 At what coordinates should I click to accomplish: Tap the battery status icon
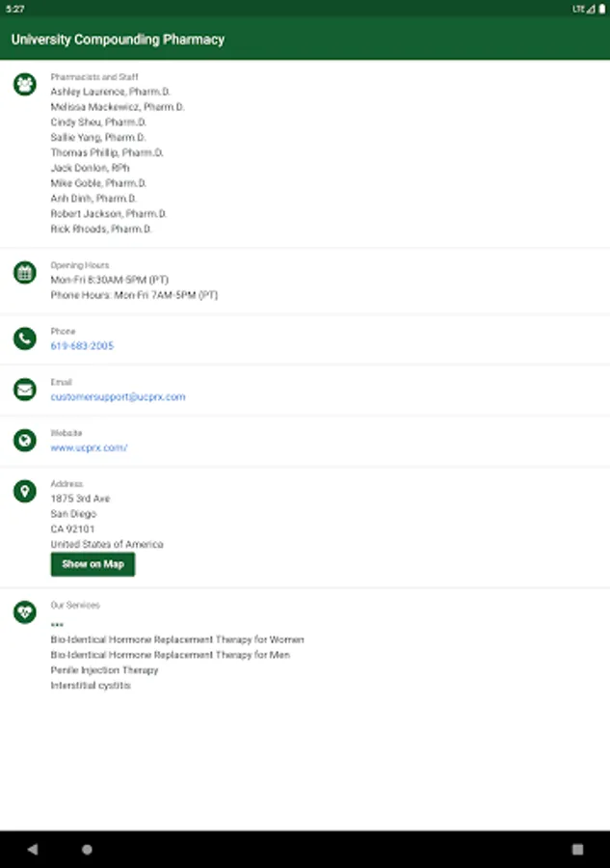tap(601, 9)
